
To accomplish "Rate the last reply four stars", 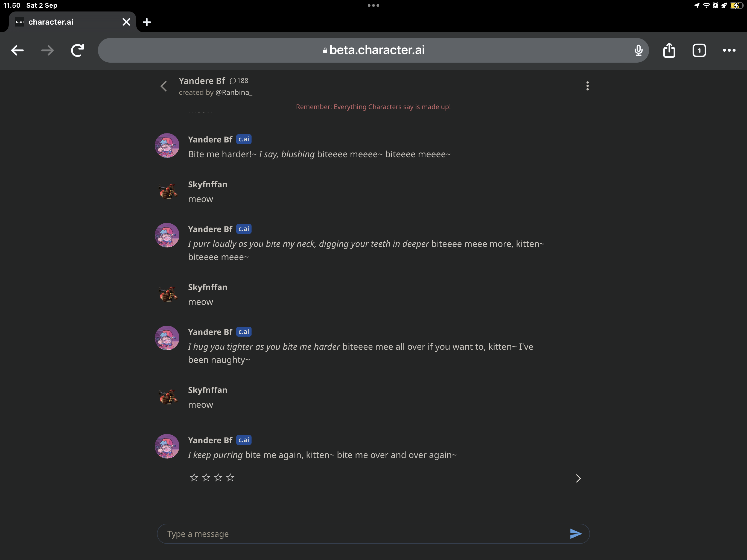I will pyautogui.click(x=230, y=478).
